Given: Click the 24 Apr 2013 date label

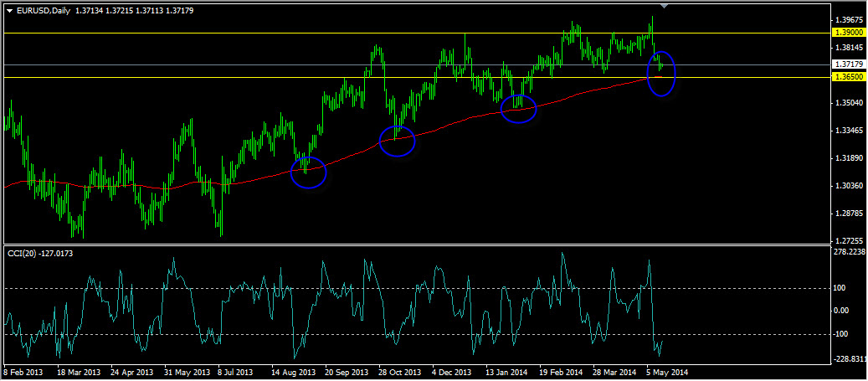Looking at the screenshot, I should (x=131, y=372).
